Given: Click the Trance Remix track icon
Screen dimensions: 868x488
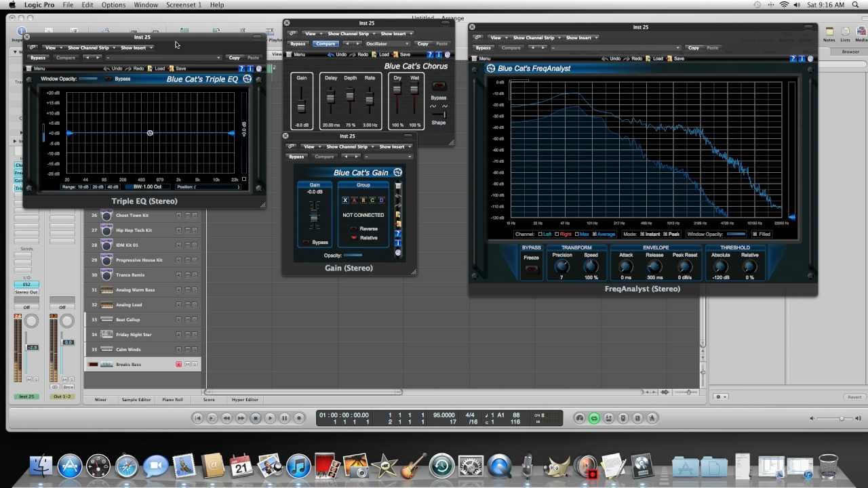Looking at the screenshot, I should [106, 275].
